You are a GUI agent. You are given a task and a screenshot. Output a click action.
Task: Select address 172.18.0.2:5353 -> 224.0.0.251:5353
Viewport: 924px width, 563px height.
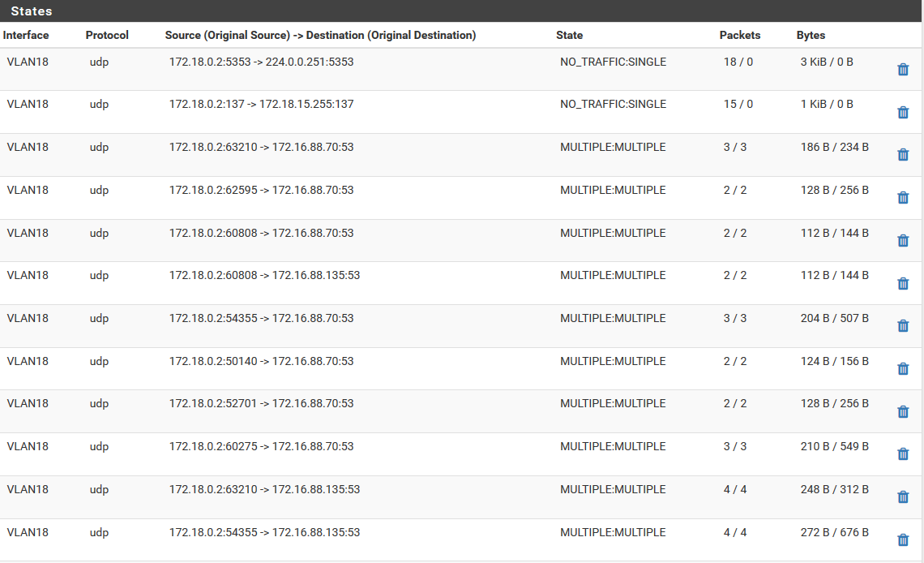(x=261, y=62)
